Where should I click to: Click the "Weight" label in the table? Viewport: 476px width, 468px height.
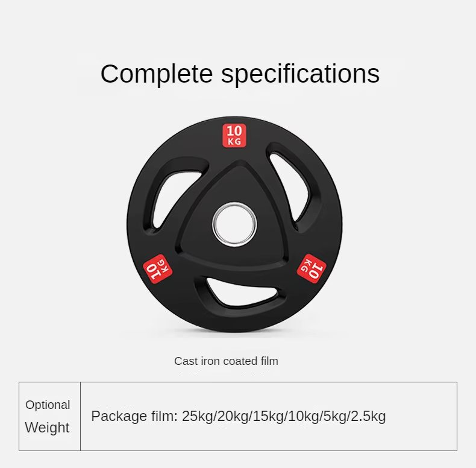coord(47,428)
